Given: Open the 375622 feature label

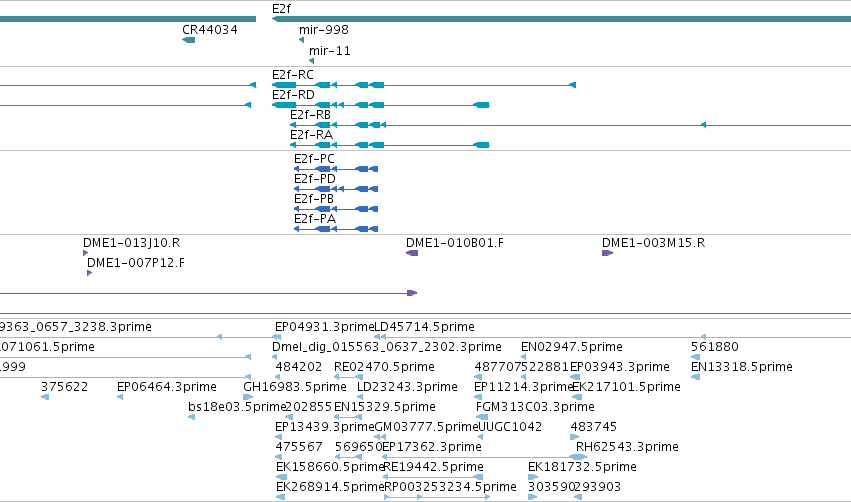Looking at the screenshot, I should coord(65,387).
